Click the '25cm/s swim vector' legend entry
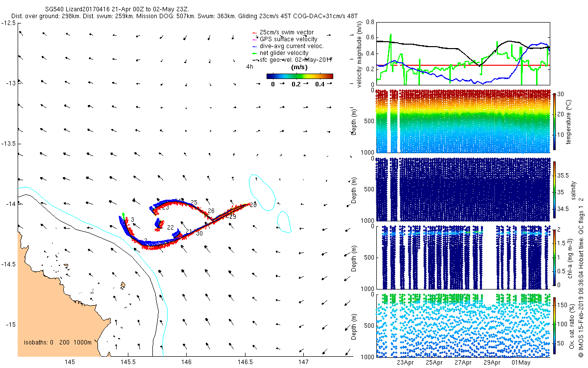The image size is (588, 368). coord(286,32)
